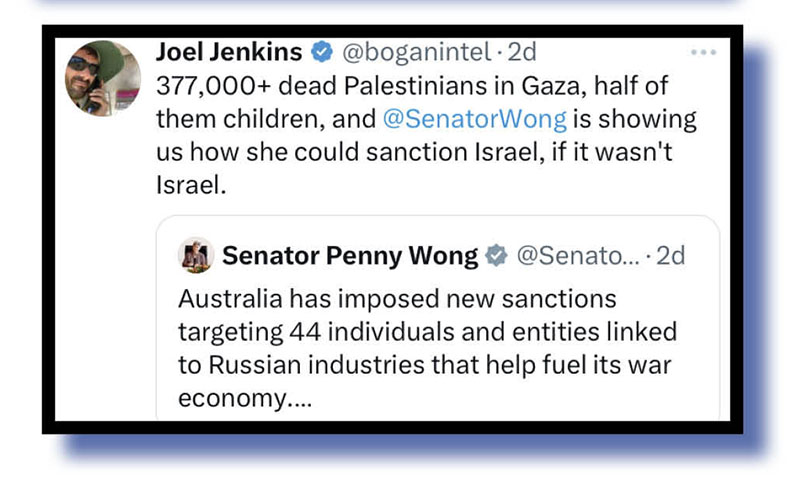Click the quoted tweet's 2d timestamp
Image resolution: width=794 pixels, height=484 pixels.
pos(665,257)
